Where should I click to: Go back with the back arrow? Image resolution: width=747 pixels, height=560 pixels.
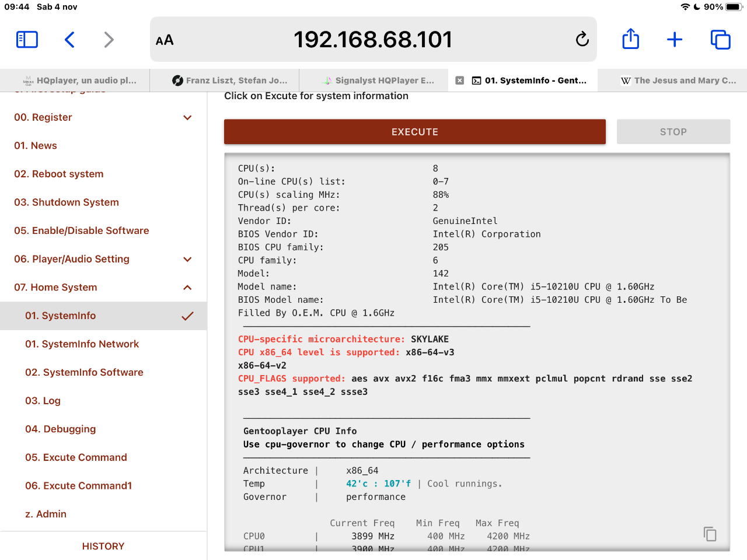click(x=69, y=40)
